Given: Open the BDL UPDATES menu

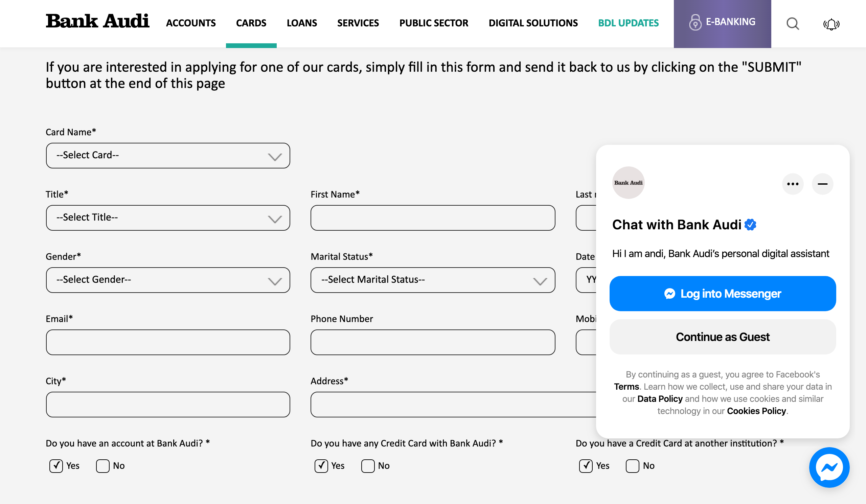Looking at the screenshot, I should pyautogui.click(x=628, y=23).
